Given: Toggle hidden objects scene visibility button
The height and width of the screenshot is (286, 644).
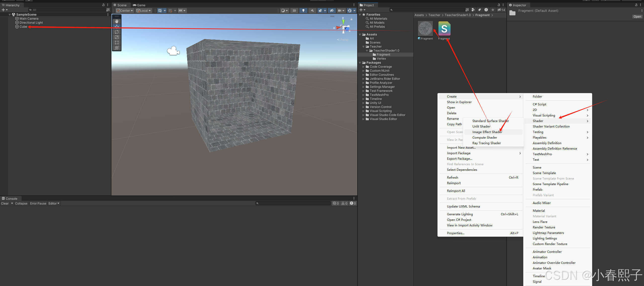Looking at the screenshot, I should (x=332, y=11).
